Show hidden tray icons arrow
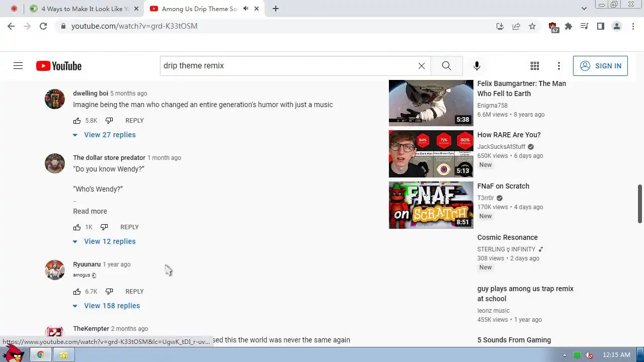Viewport: 644px width, 362px height. click(x=565, y=355)
